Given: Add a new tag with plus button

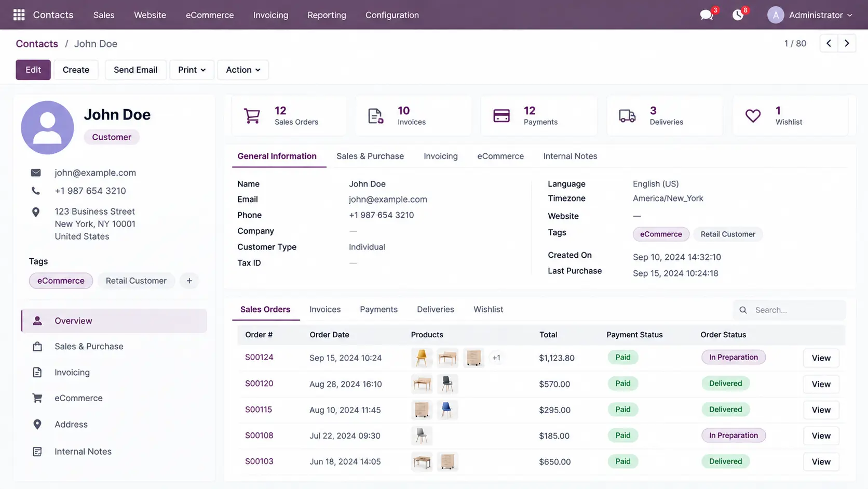Looking at the screenshot, I should point(189,281).
